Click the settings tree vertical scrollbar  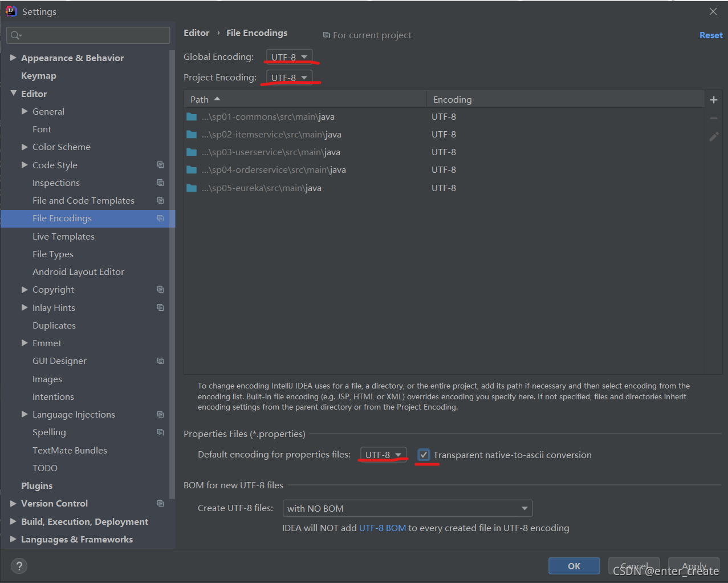(172, 274)
